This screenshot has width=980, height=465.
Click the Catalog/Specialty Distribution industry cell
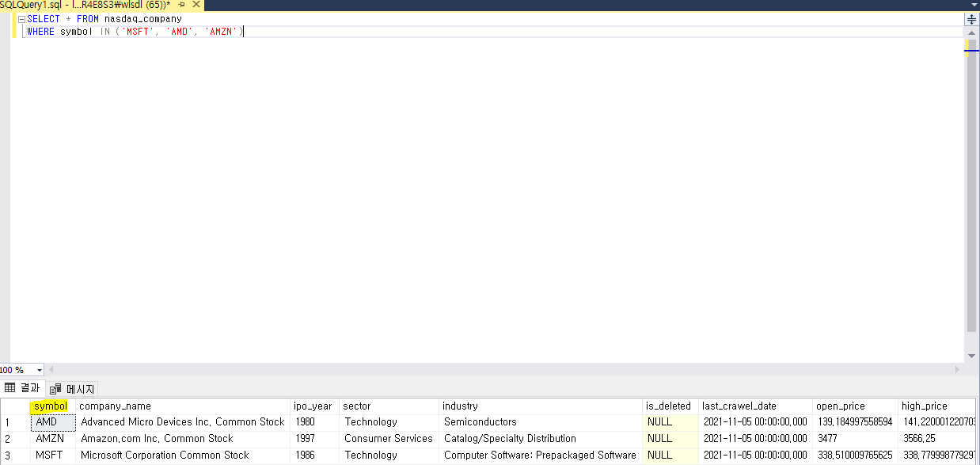point(540,439)
